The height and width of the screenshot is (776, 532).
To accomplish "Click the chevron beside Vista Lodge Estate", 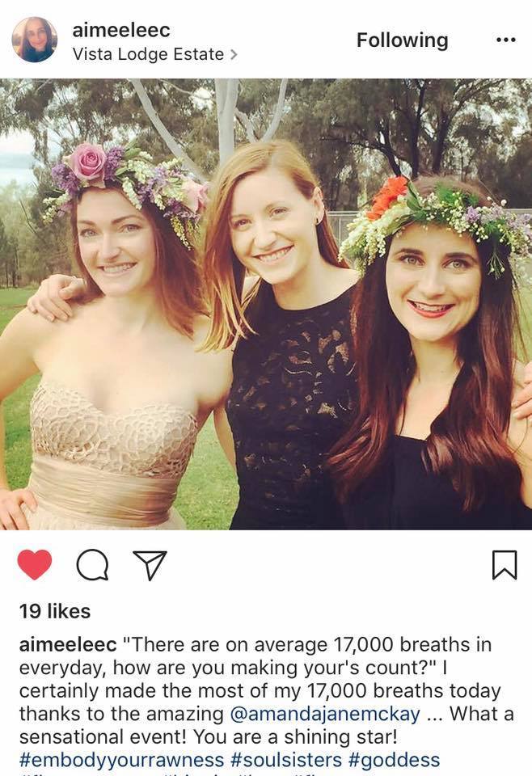I will 234,54.
